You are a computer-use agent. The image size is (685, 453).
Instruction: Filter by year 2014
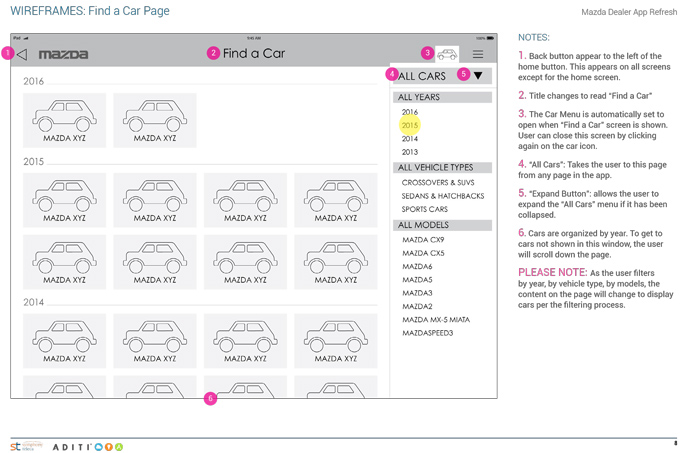[410, 139]
